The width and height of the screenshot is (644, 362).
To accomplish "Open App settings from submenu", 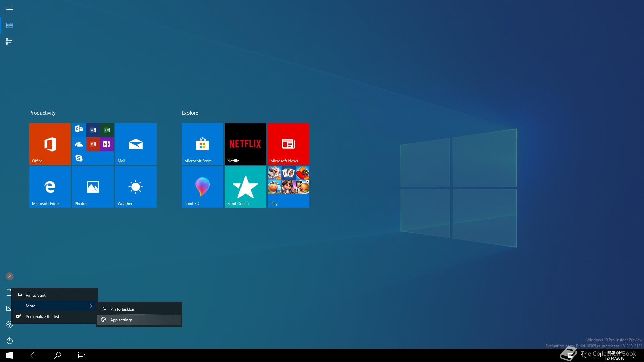I will pos(139,320).
